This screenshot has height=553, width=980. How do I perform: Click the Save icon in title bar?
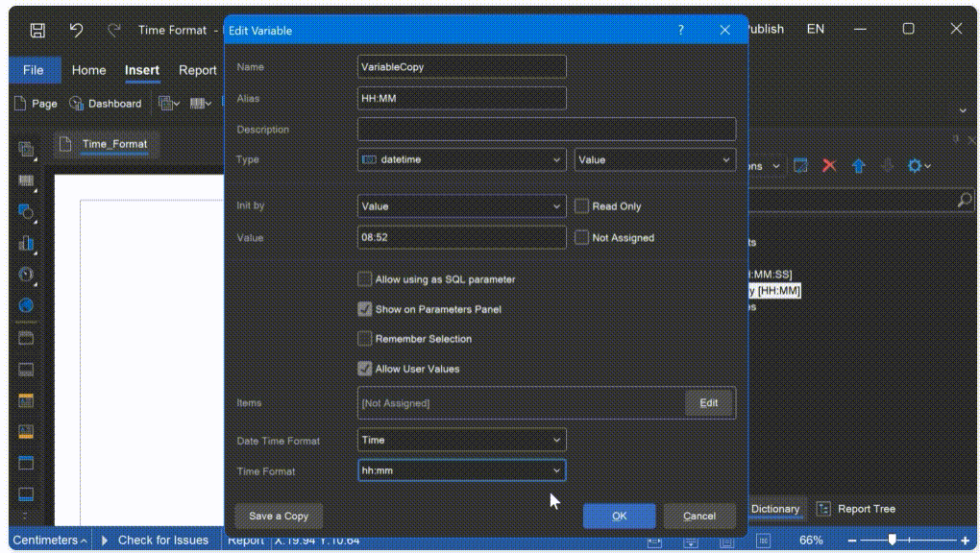37,30
